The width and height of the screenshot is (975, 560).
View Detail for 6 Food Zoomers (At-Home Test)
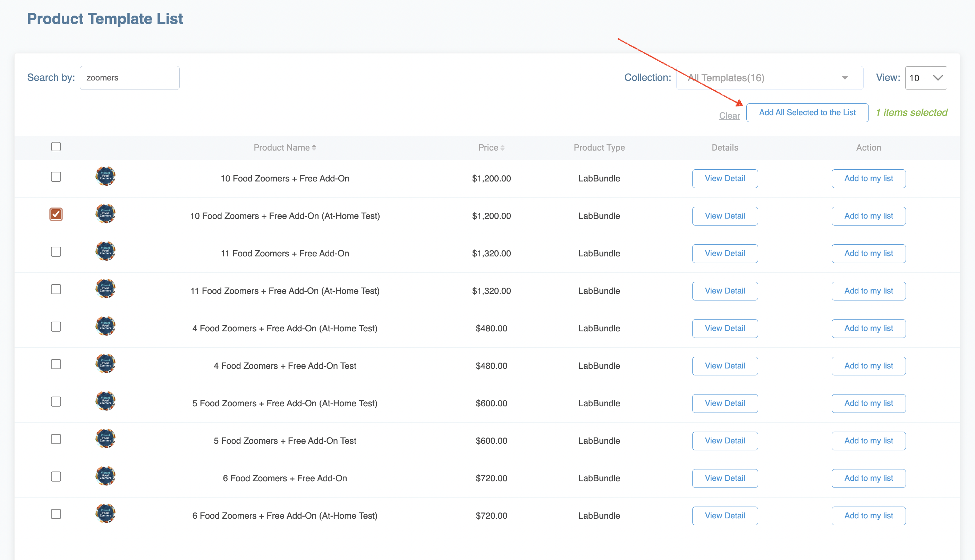pyautogui.click(x=725, y=516)
